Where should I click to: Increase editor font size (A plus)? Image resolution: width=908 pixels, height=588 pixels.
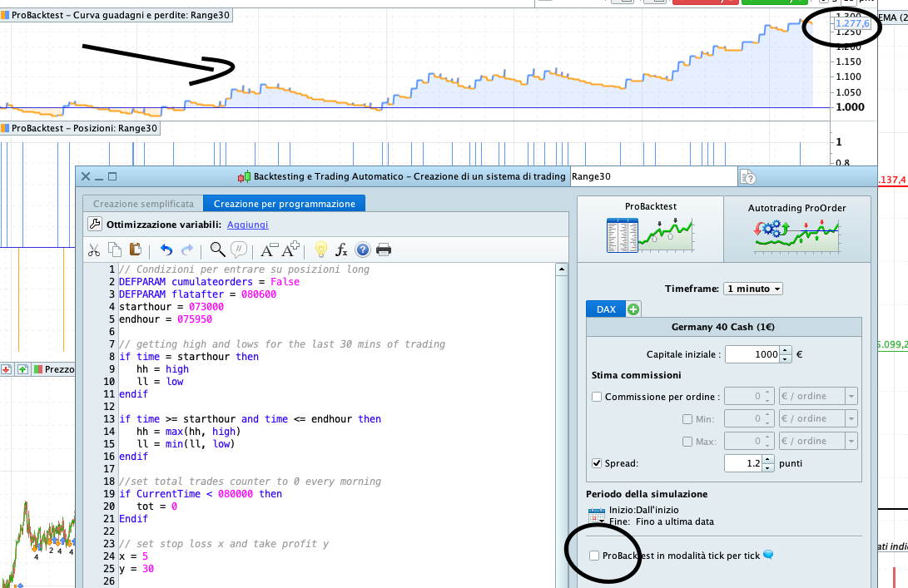pos(290,249)
